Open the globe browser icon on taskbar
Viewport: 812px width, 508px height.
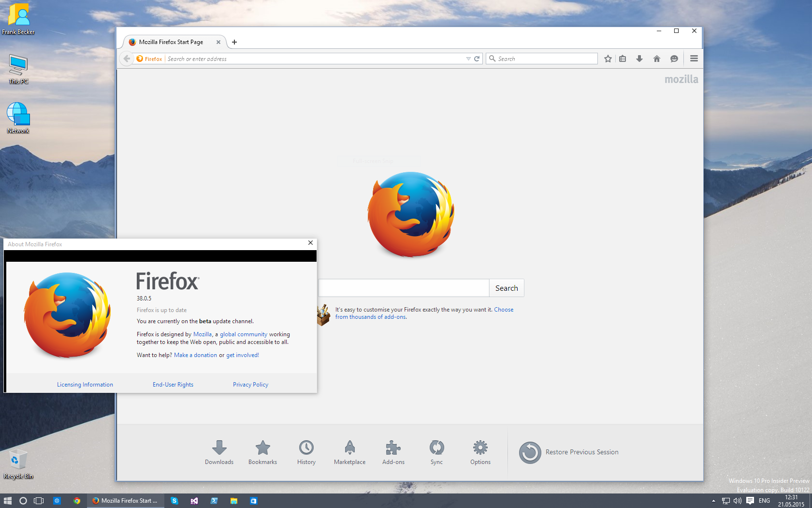tap(57, 501)
